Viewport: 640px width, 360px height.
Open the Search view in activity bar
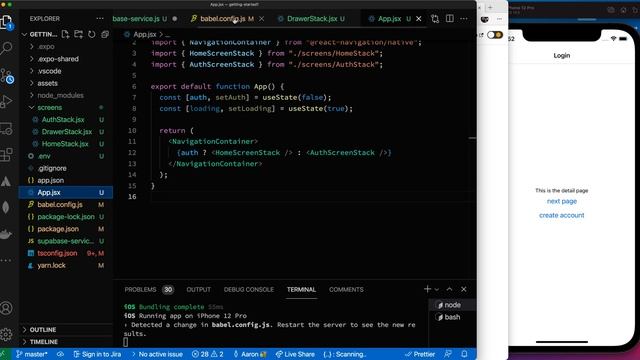coord(7,48)
